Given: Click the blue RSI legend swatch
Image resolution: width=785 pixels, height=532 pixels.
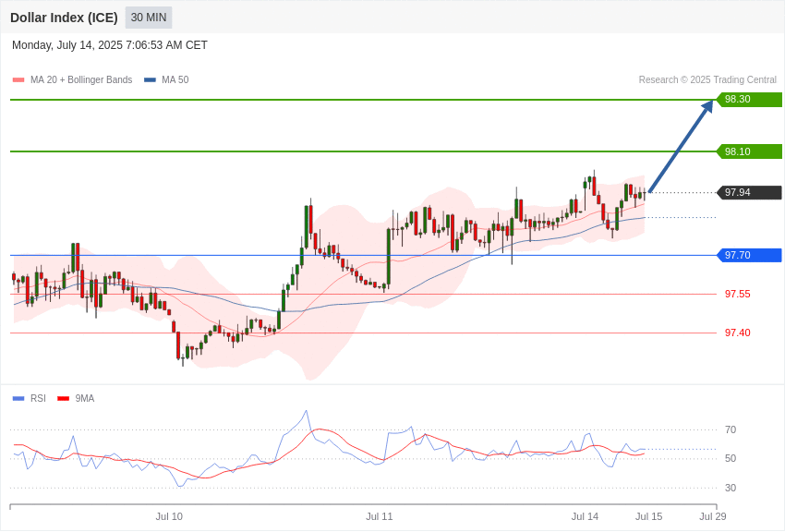Looking at the screenshot, I should pyautogui.click(x=18, y=398).
